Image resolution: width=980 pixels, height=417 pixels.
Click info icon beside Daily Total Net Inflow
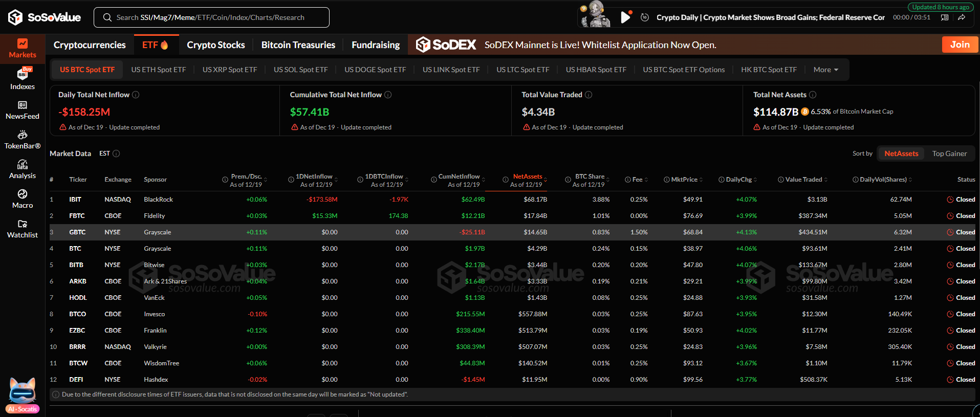136,95
